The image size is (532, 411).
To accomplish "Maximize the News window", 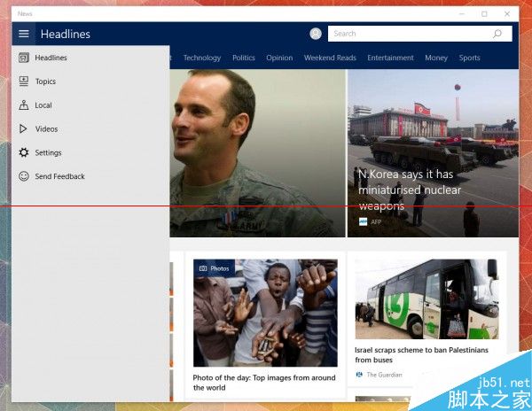I will coord(484,14).
